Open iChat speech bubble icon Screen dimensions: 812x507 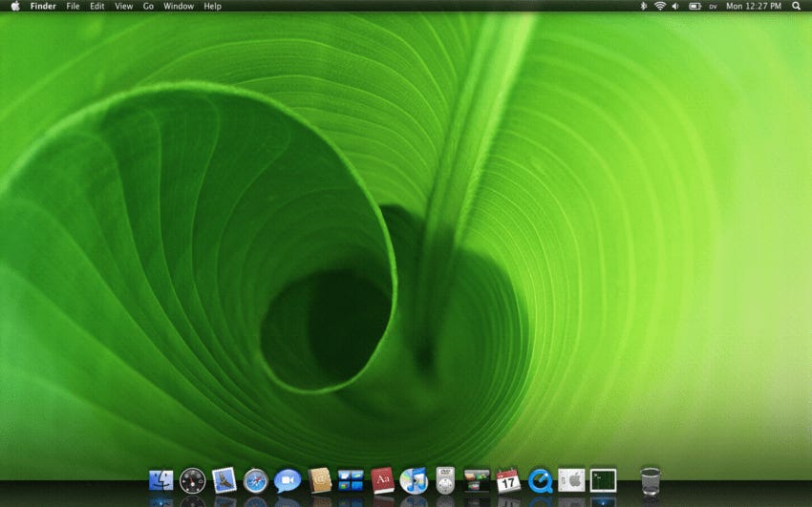tap(288, 481)
